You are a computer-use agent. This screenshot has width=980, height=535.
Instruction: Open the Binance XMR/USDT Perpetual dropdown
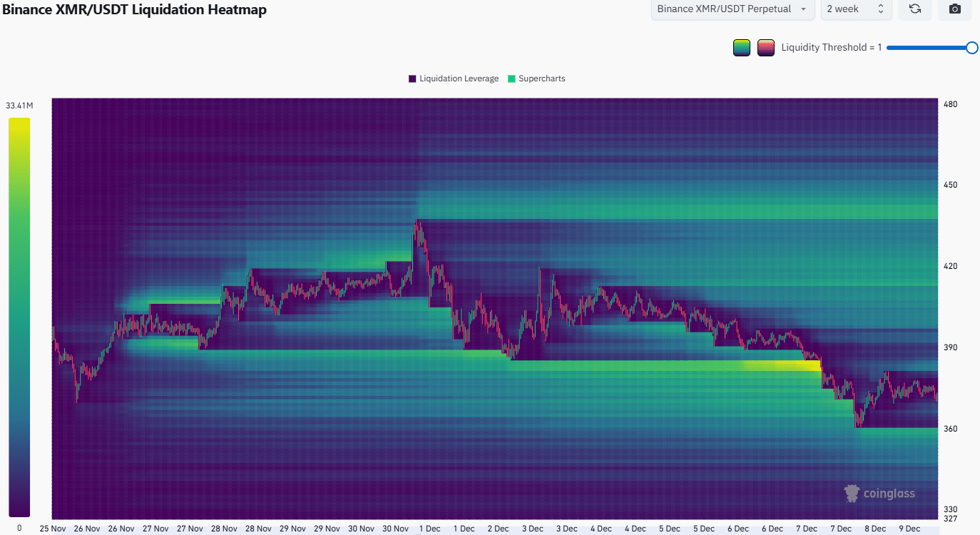tap(733, 9)
